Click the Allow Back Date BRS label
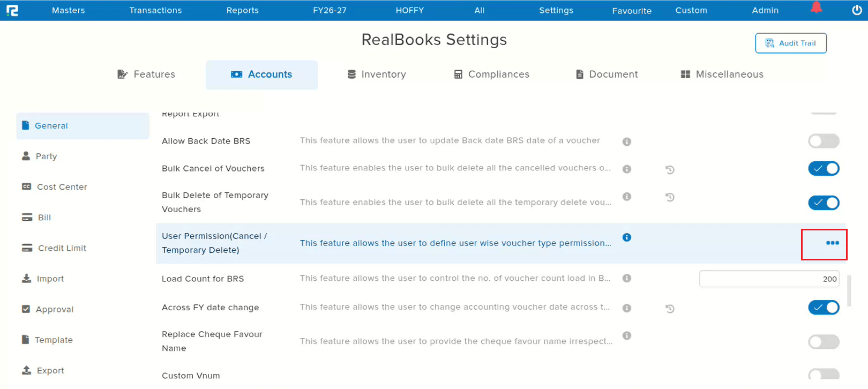This screenshot has width=868, height=389. click(206, 141)
